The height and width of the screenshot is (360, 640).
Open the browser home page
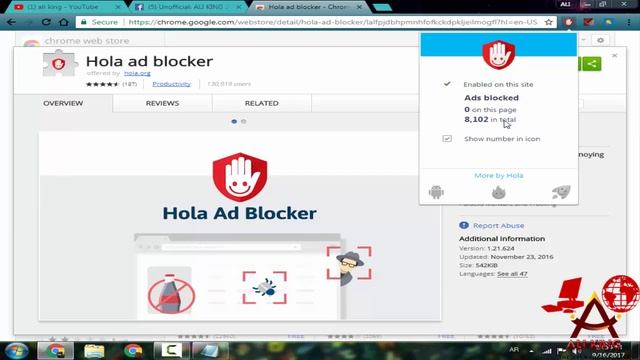64,22
